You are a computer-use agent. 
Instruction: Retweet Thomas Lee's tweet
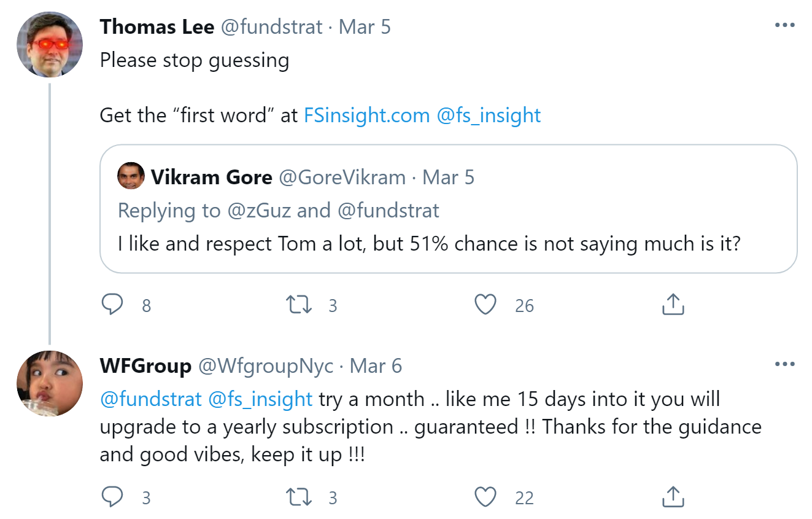click(300, 305)
